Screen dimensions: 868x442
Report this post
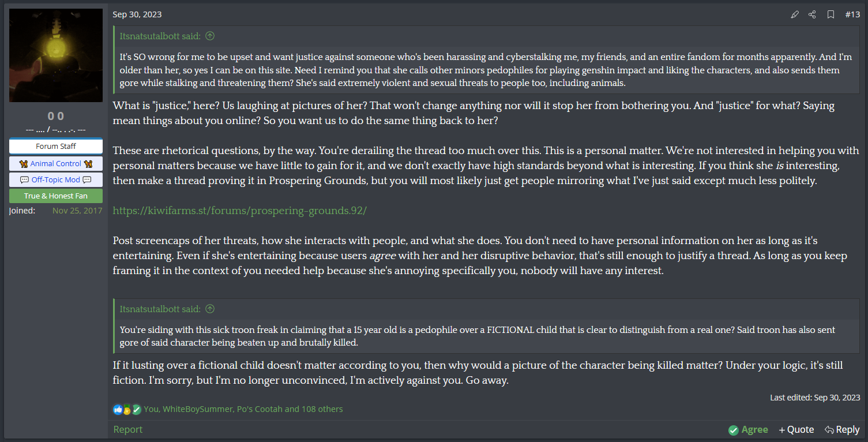tap(128, 429)
